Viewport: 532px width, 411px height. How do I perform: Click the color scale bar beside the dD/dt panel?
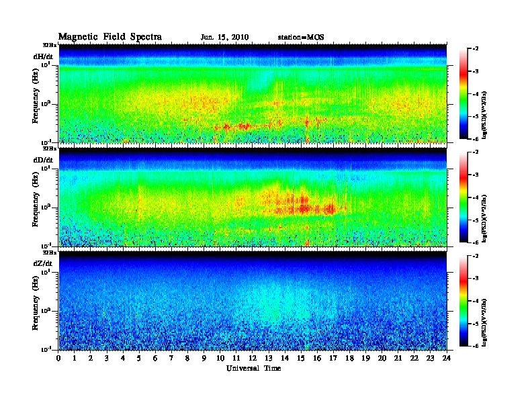point(463,197)
